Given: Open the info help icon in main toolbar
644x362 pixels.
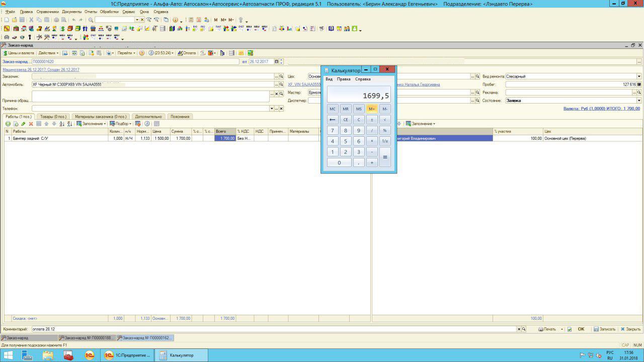Looking at the screenshot, I should click(175, 20).
